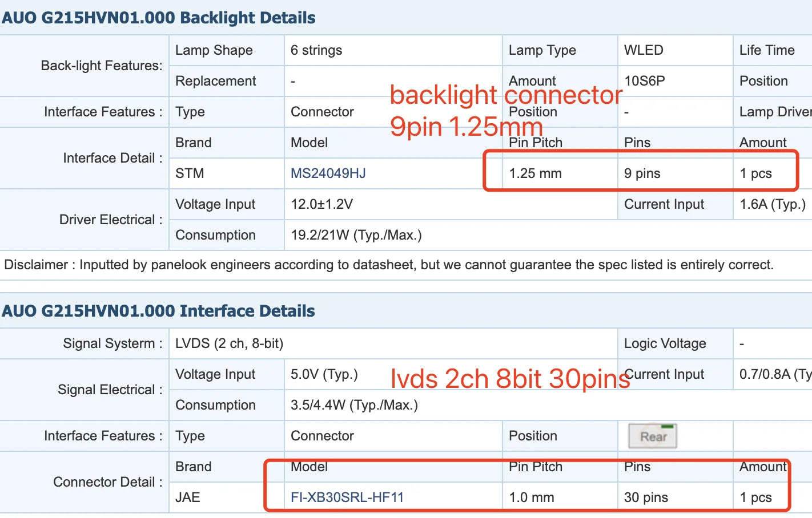Click the '6 strings' value

coord(316,50)
